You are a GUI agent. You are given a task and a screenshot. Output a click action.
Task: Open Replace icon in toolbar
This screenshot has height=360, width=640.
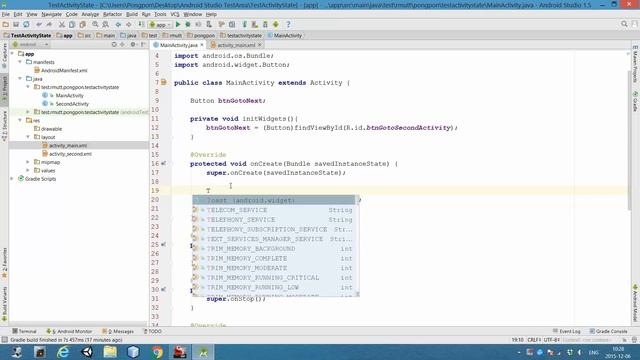pyautogui.click(x=105, y=24)
